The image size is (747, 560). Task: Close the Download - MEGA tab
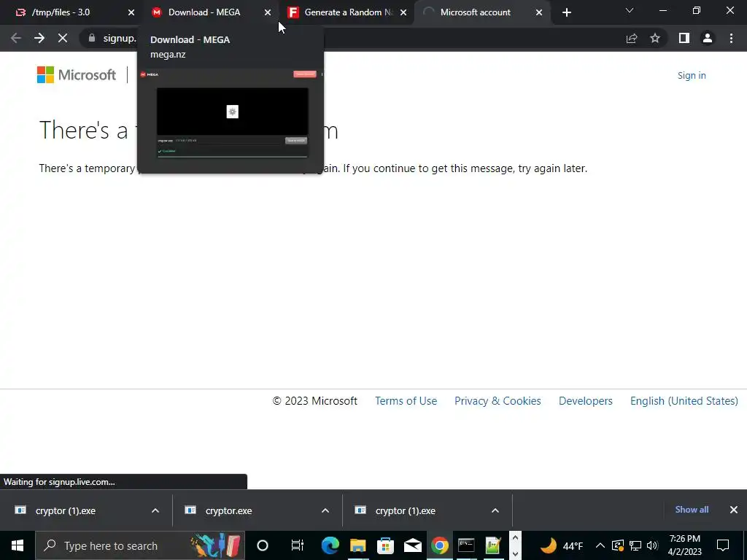tap(267, 12)
